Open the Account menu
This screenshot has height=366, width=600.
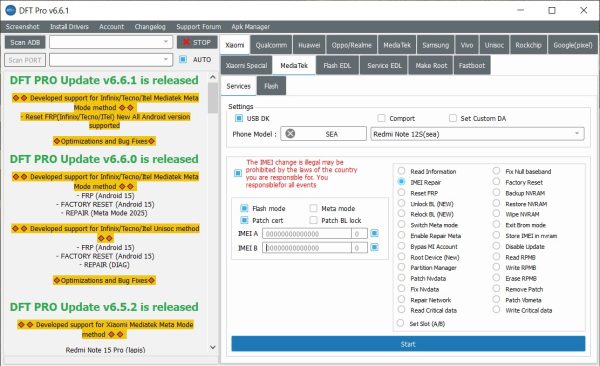pos(111,27)
